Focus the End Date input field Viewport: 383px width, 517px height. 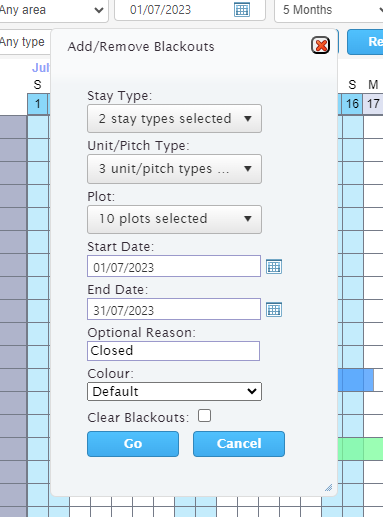tap(174, 309)
